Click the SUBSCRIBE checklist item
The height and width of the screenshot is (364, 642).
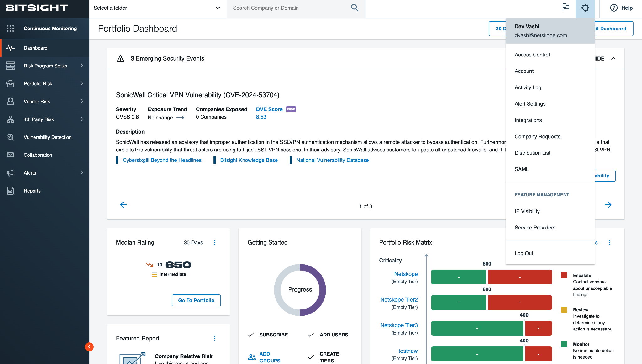[x=268, y=335]
